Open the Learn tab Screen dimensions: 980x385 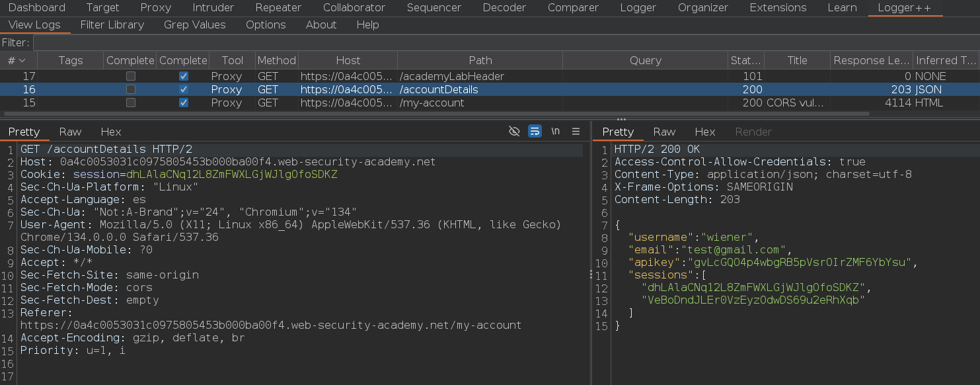(842, 8)
